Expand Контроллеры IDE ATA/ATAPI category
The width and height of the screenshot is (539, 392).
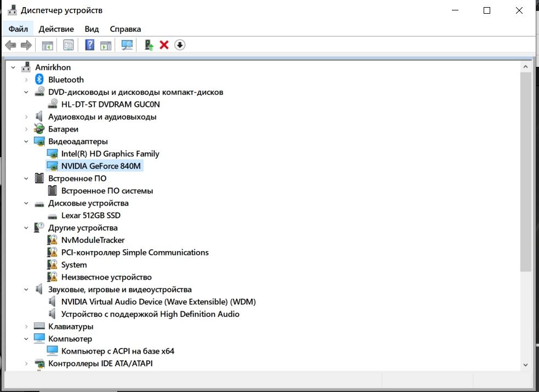(x=26, y=363)
